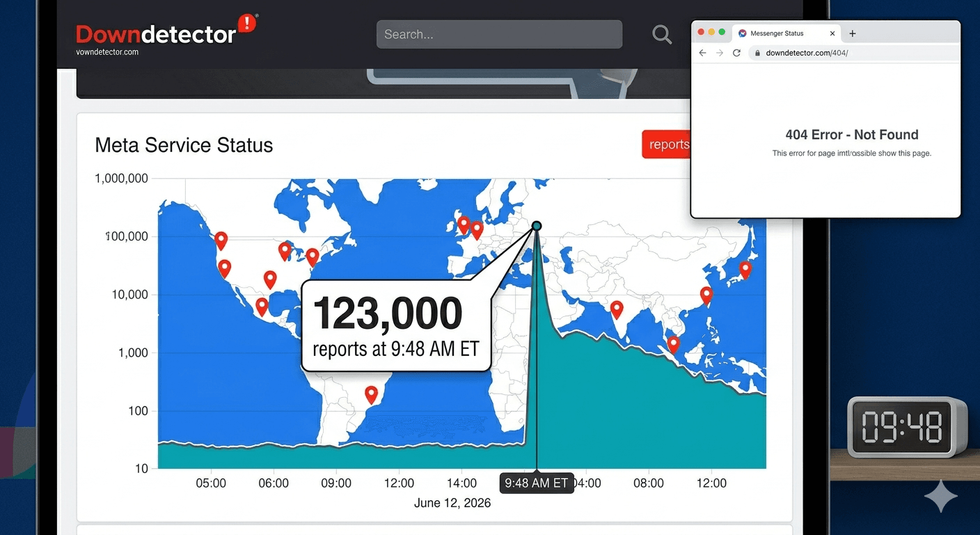Viewport: 980px width, 535px height.
Task: Select the map pin over India
Action: click(x=617, y=309)
